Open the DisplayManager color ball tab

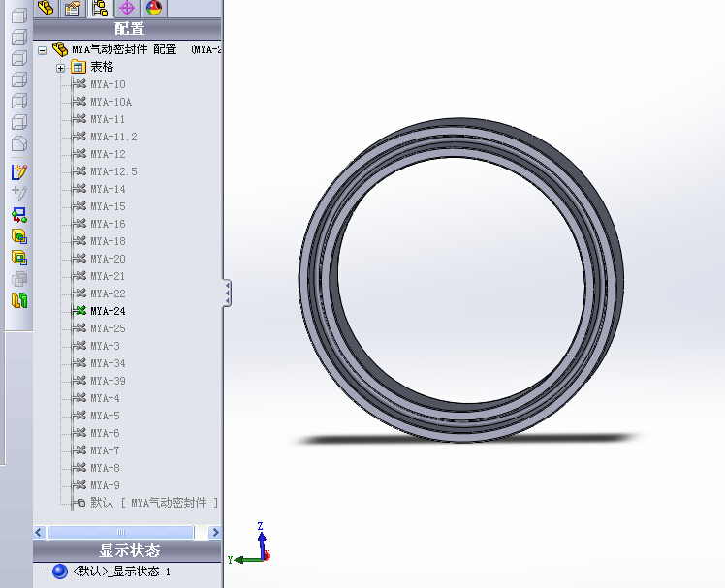(153, 9)
